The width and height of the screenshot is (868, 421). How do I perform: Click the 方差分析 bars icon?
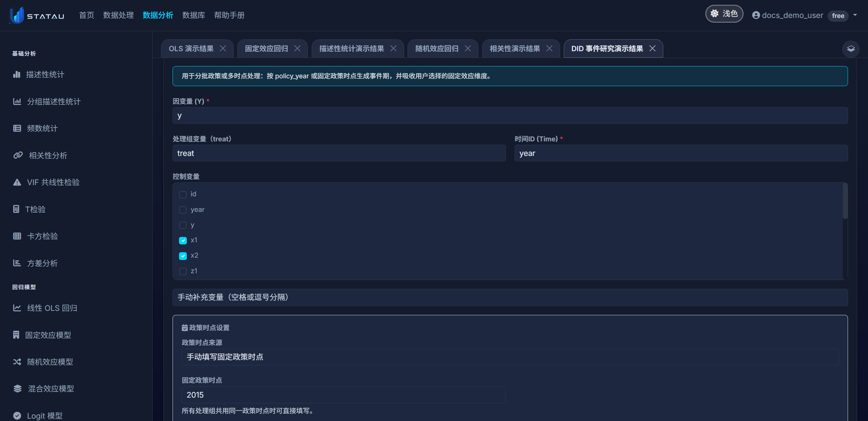pyautogui.click(x=17, y=263)
